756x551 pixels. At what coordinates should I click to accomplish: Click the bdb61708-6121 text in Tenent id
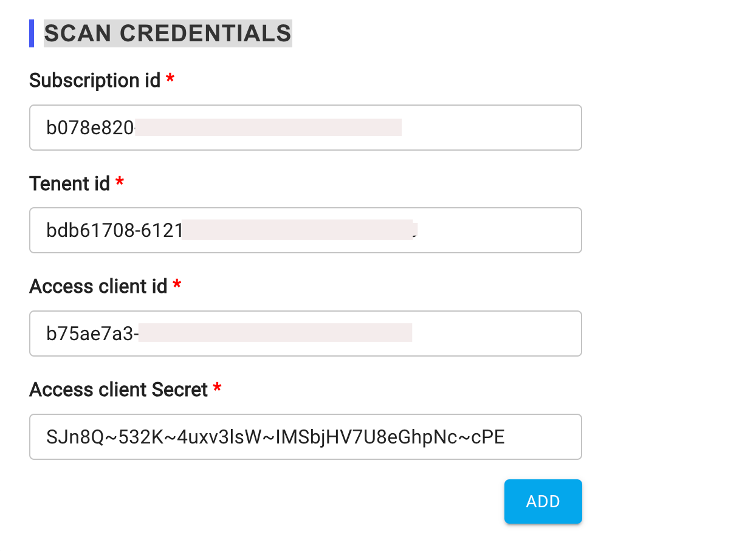(x=114, y=230)
